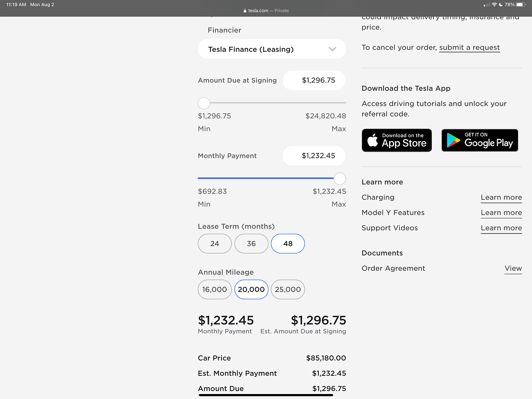Tap the battery indicator in status bar
The image size is (532, 399).
[x=521, y=5]
